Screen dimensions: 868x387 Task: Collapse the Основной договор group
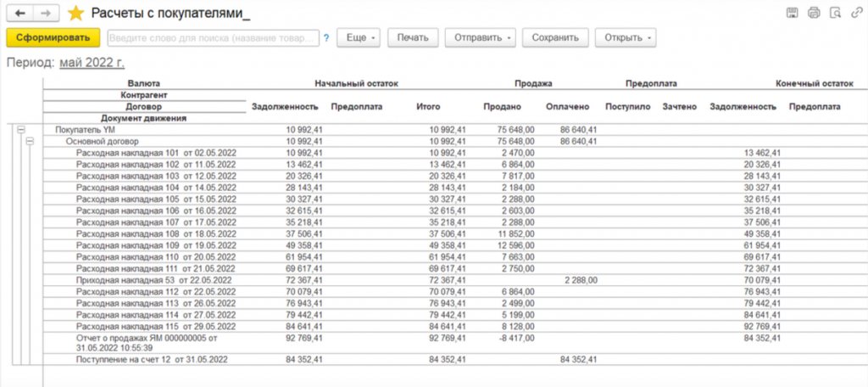pos(28,142)
